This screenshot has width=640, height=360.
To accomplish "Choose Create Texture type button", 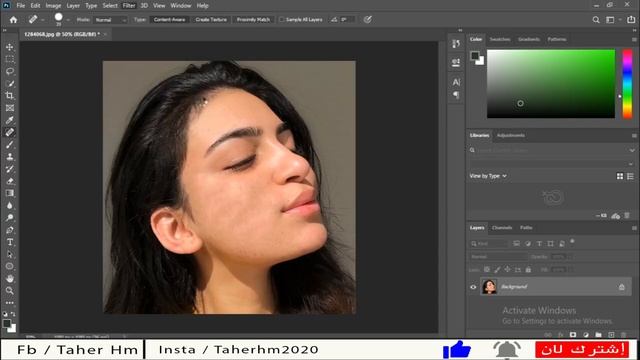I will point(211,20).
